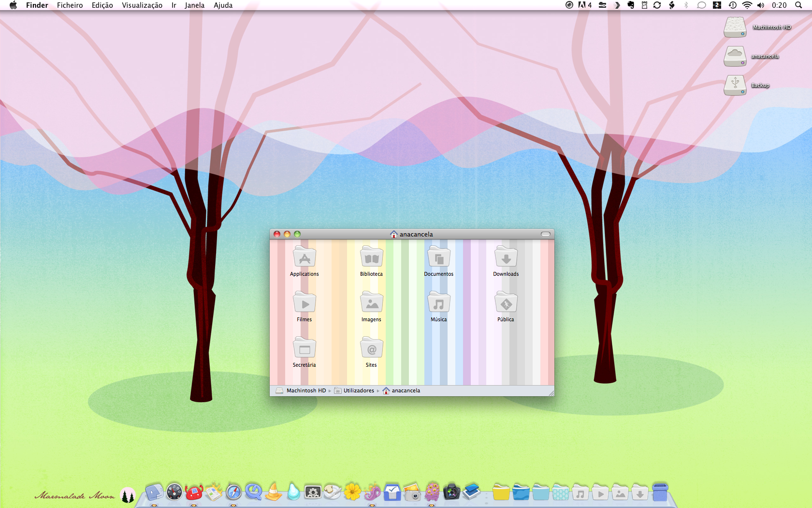Image resolution: width=812 pixels, height=508 pixels.
Task: Select the Backup USB drive on desktop
Action: [735, 85]
